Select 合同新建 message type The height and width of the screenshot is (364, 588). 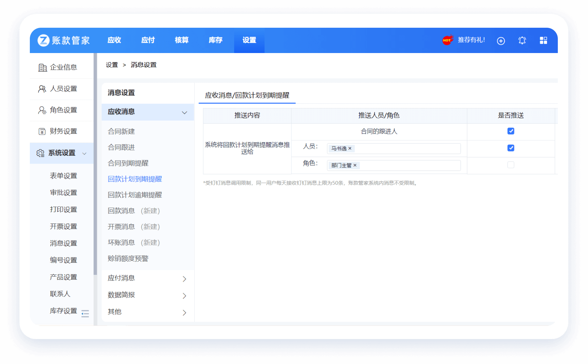(x=121, y=131)
